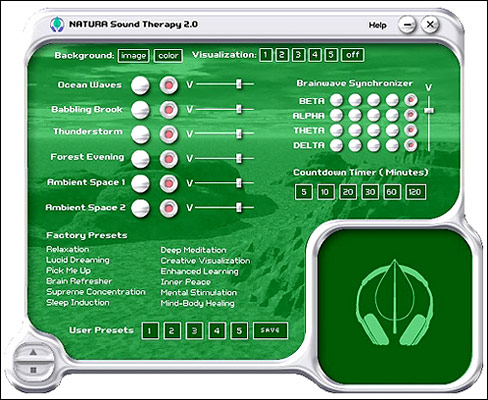Turn on Ambient Space 1 white button
The height and width of the screenshot is (400, 488).
click(140, 183)
